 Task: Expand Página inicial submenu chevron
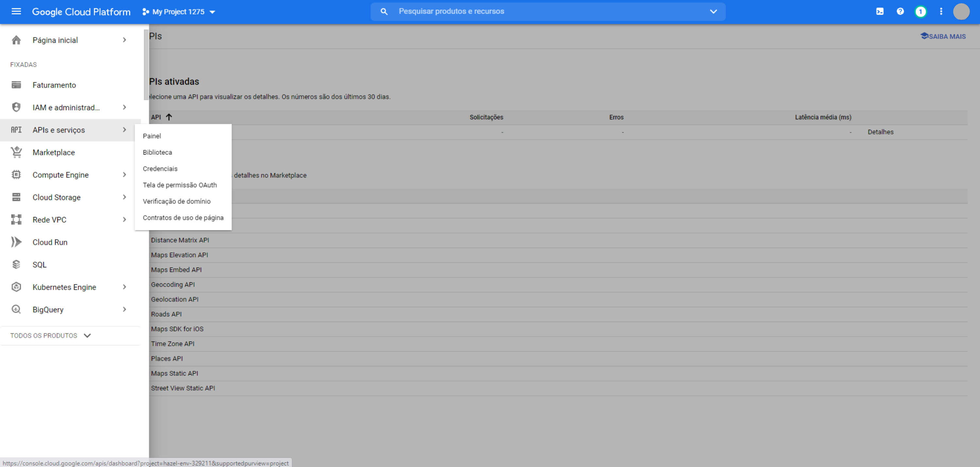[125, 40]
